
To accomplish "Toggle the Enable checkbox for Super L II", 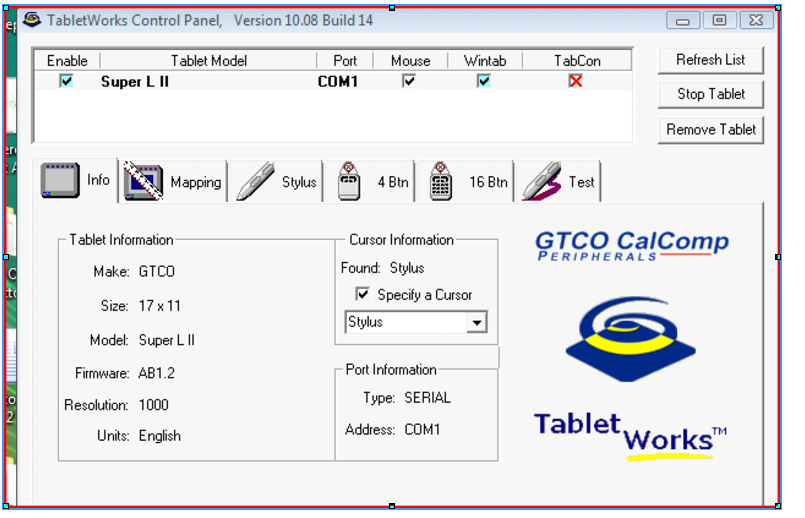I will [x=66, y=81].
